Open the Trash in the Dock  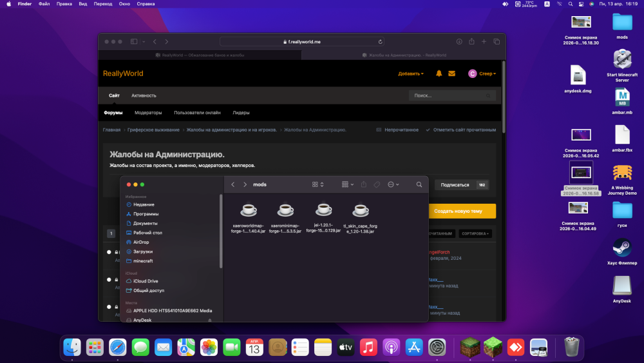[x=571, y=346]
